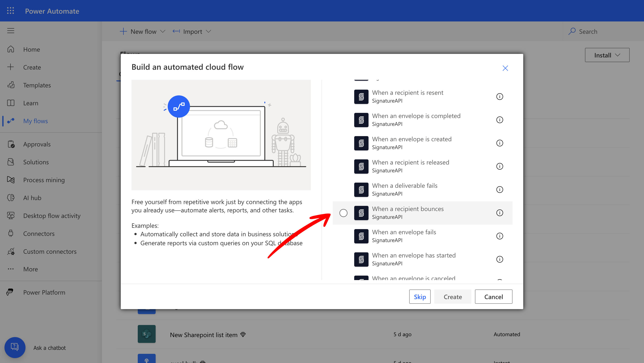The width and height of the screenshot is (644, 363).
Task: Open the Ask a chatbot button
Action: tap(15, 347)
